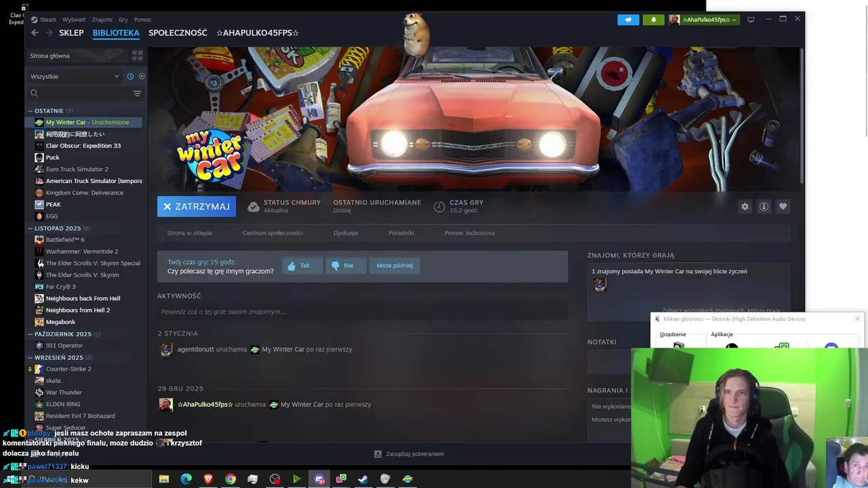This screenshot has width=868, height=488.
Task: Choose Może później button
Action: pos(395,266)
